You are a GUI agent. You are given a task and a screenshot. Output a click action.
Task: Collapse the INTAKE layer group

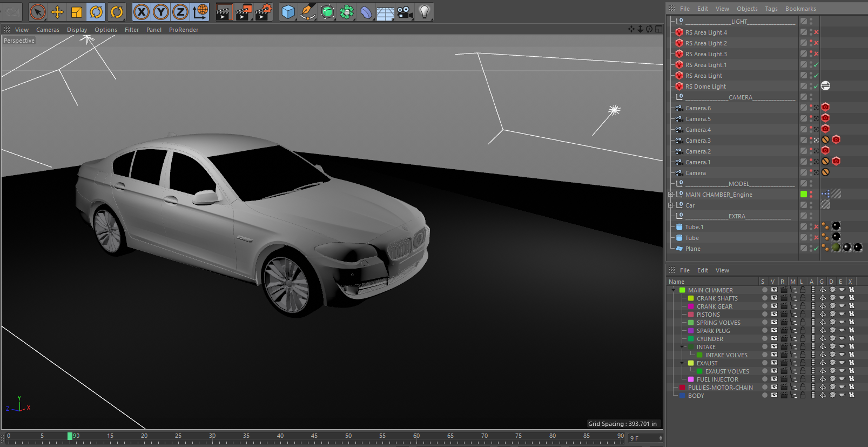682,347
